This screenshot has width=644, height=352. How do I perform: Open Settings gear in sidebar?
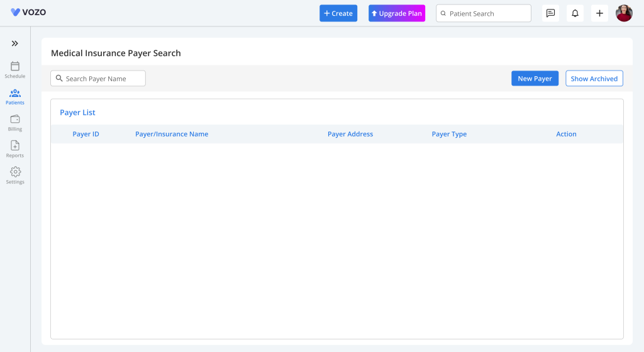click(x=15, y=176)
